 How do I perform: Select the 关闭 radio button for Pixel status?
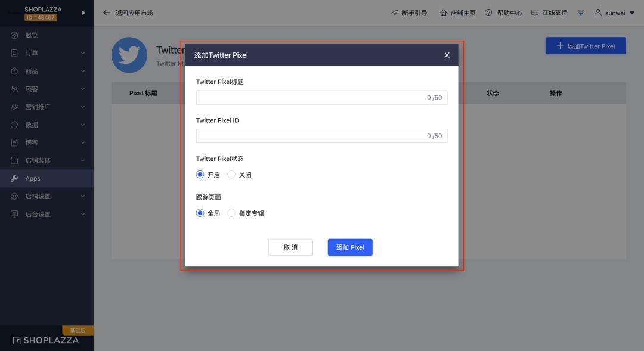[231, 175]
